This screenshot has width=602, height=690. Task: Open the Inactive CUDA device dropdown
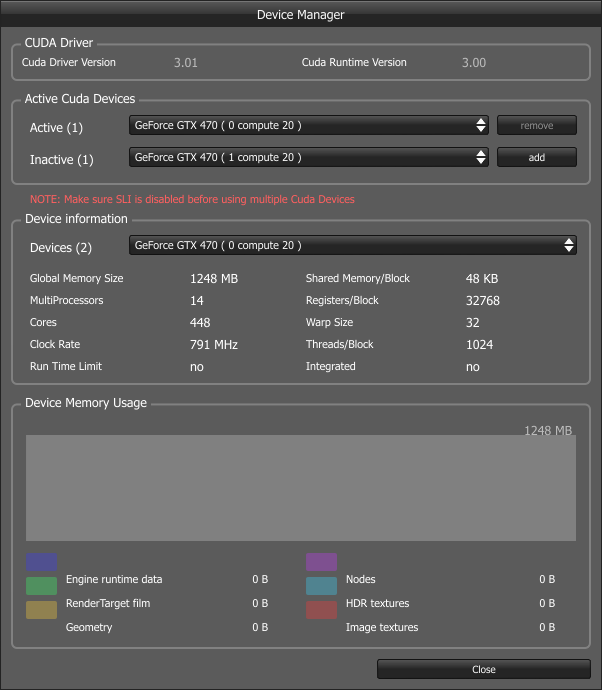tap(308, 157)
